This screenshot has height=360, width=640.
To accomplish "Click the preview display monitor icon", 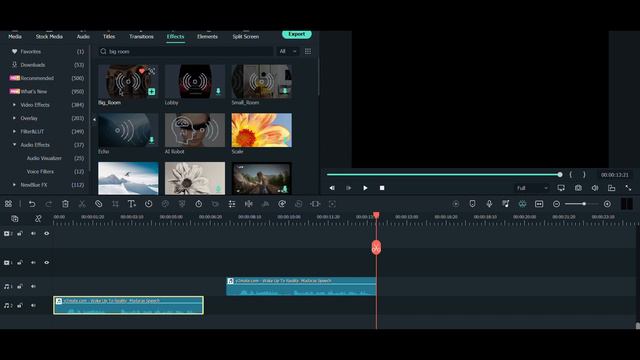I will [x=561, y=188].
